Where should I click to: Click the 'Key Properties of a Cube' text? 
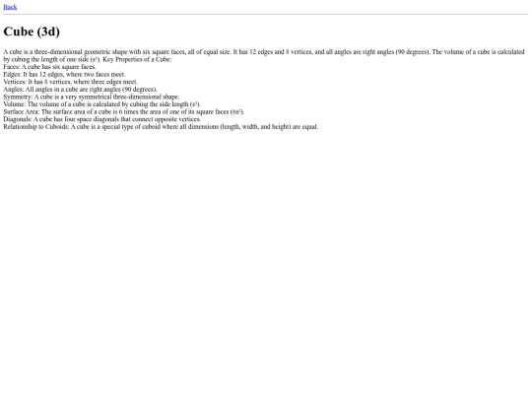click(x=137, y=59)
